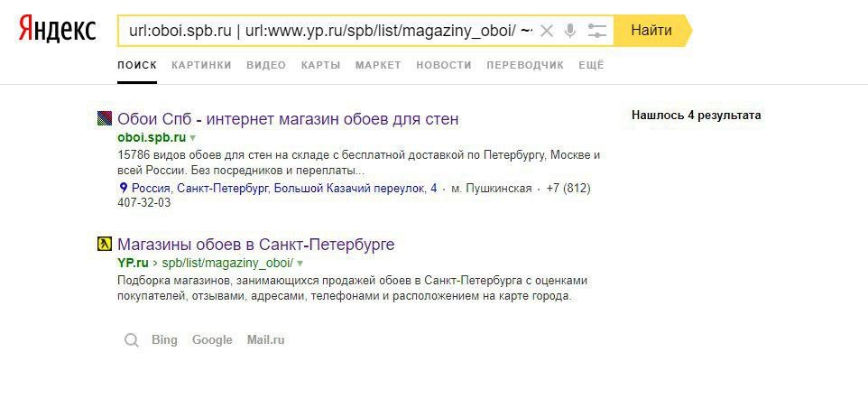Open Магазины обоев в Санкт-Петербурге result
868x417 pixels.
(x=255, y=245)
